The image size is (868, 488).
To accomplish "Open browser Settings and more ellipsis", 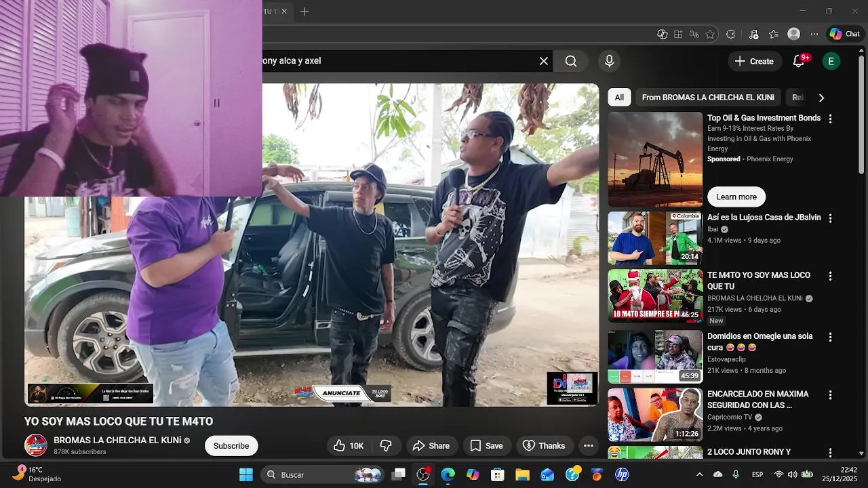I will [814, 34].
